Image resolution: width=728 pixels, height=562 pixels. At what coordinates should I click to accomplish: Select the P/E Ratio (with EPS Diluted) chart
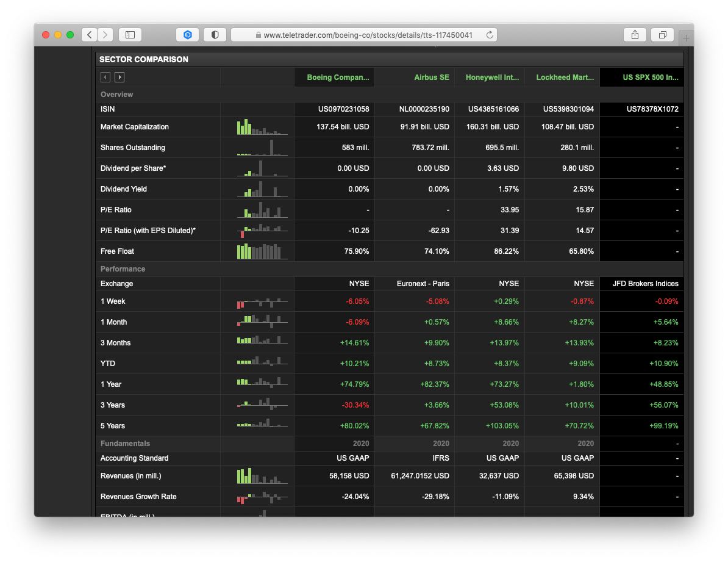click(x=262, y=231)
